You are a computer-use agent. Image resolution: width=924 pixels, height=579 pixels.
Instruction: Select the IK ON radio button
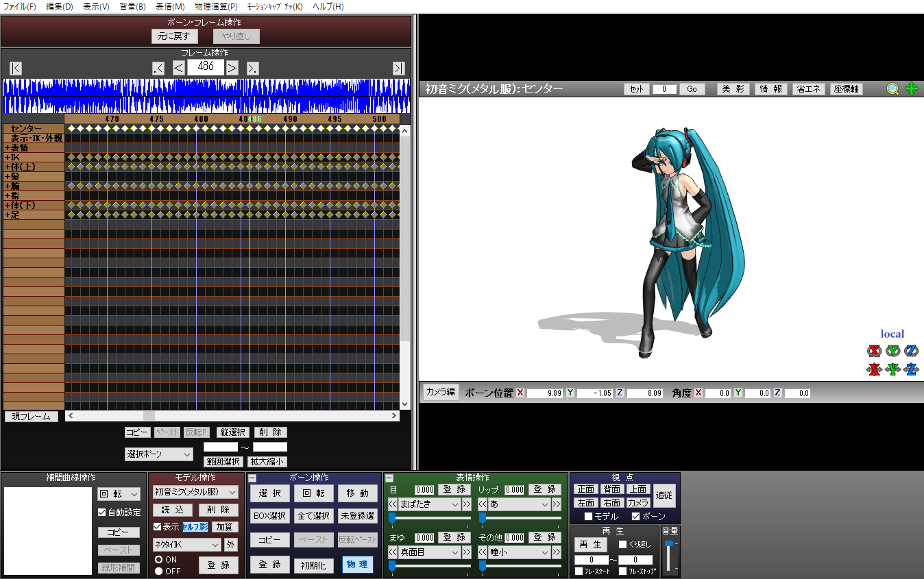click(158, 560)
